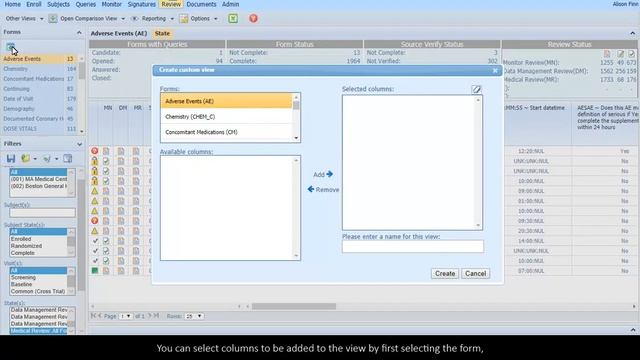Click the custom view icon under Forms

pos(10,47)
